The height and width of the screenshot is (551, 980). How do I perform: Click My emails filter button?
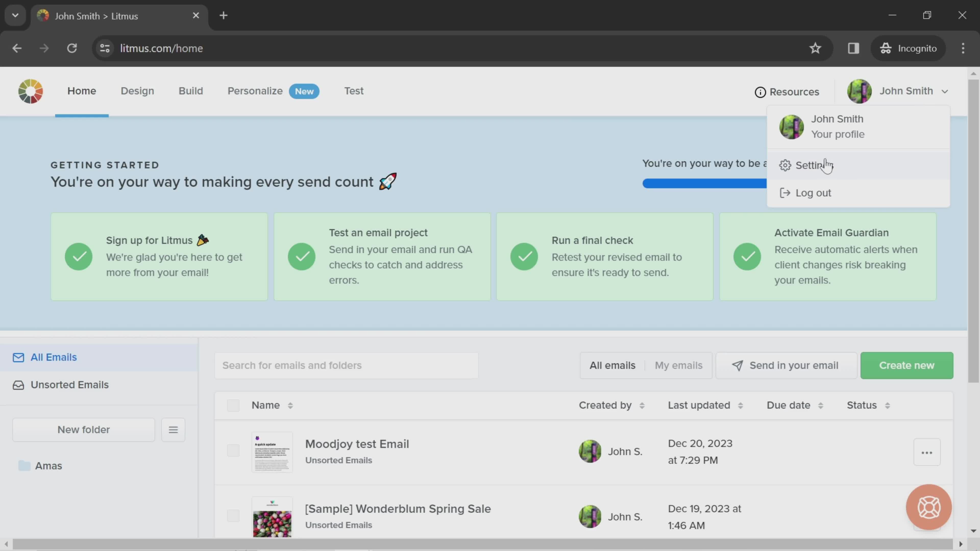[x=678, y=365]
